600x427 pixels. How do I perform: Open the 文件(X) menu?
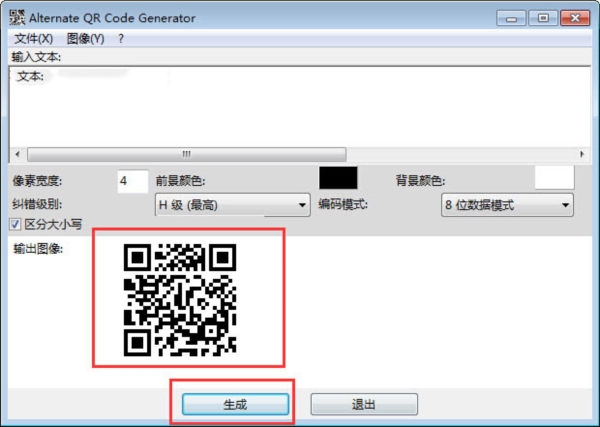[x=33, y=38]
